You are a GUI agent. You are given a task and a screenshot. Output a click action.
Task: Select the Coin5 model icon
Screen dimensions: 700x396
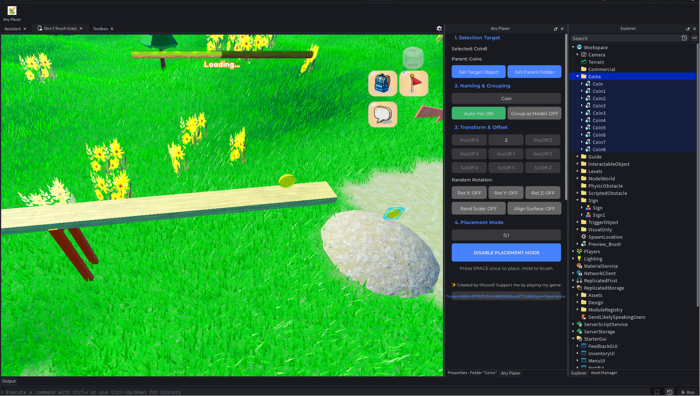588,128
